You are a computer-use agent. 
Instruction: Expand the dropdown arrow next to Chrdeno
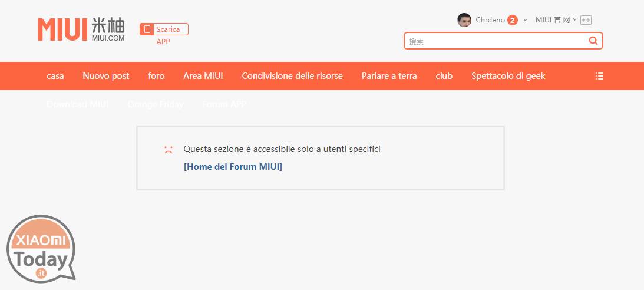coord(525,20)
